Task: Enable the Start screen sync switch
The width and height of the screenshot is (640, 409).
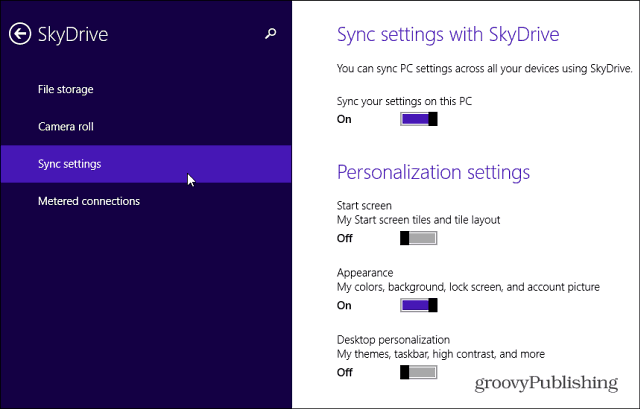Action: tap(419, 238)
